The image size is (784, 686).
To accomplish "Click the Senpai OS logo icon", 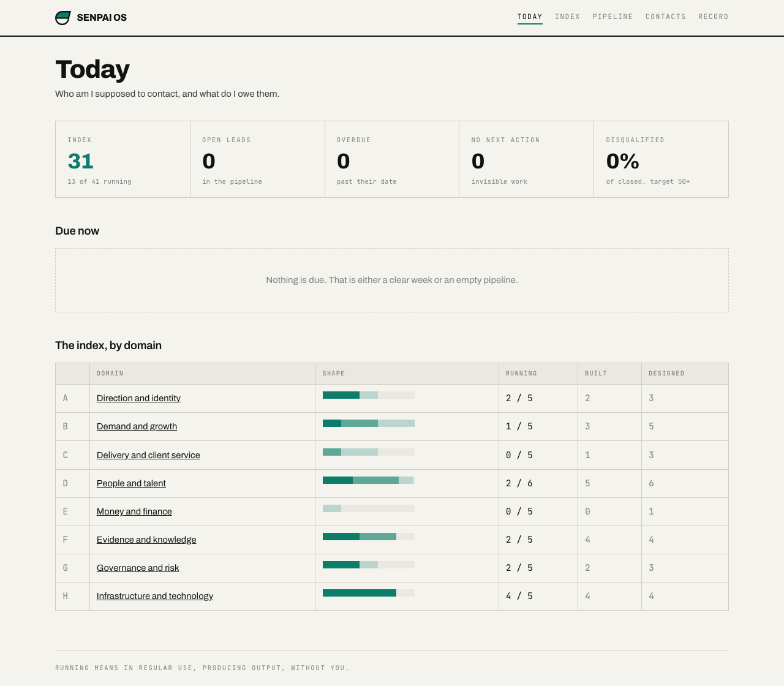I will click(63, 18).
